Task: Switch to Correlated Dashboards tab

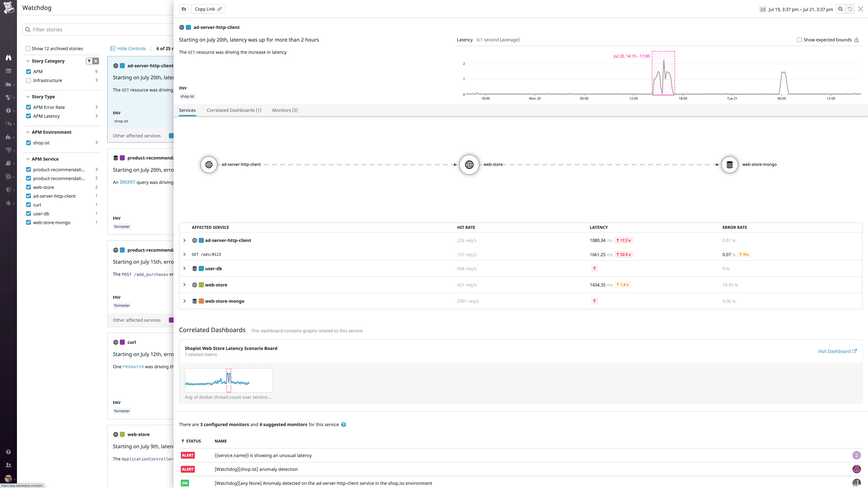Action: pyautogui.click(x=234, y=110)
